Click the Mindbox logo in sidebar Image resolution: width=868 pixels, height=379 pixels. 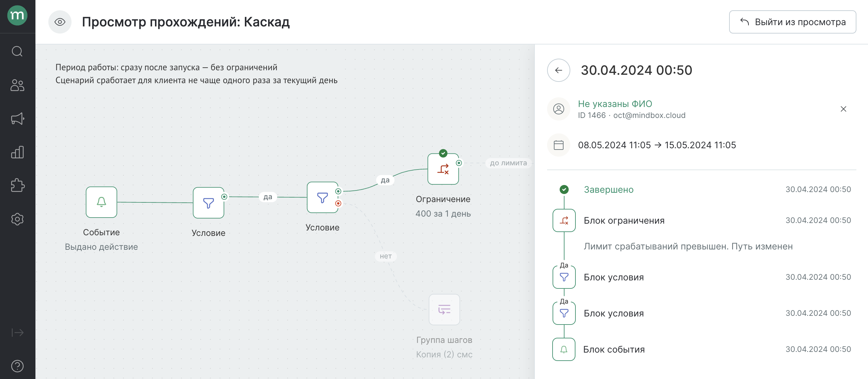coord(17,15)
